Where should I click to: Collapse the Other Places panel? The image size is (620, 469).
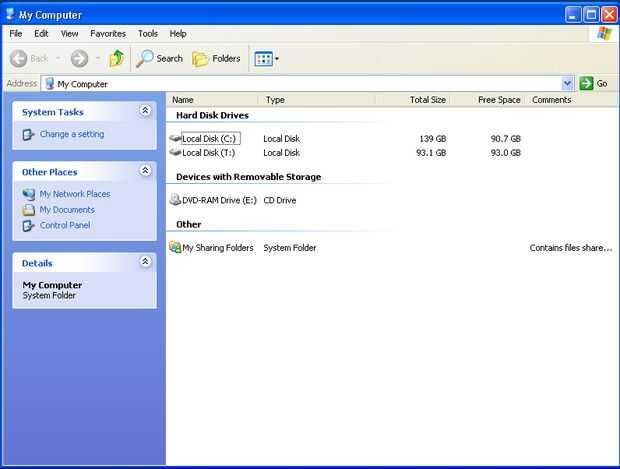145,170
